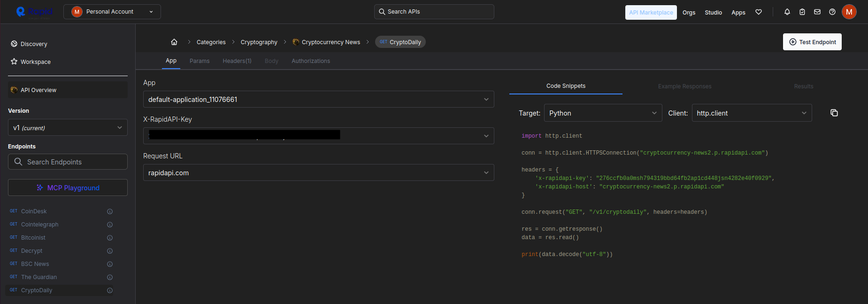Open the MCP Playground button
868x304 pixels.
click(68, 187)
